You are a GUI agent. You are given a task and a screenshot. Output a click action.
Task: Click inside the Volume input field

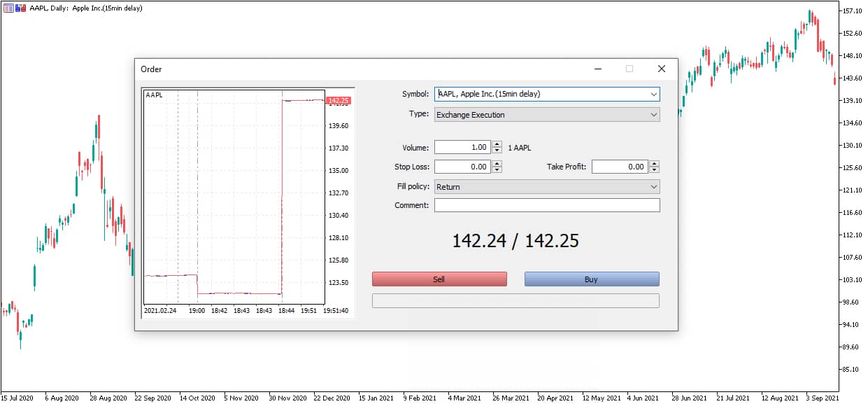click(x=462, y=148)
